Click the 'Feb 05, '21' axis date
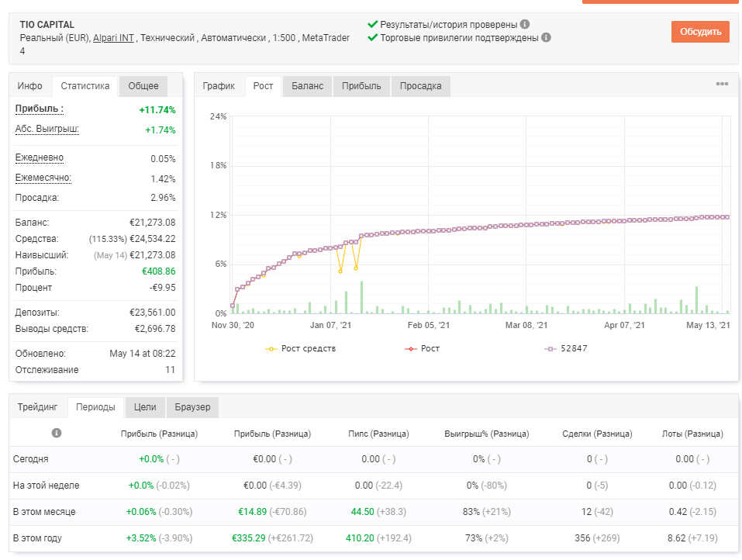The height and width of the screenshot is (560, 742). click(429, 325)
